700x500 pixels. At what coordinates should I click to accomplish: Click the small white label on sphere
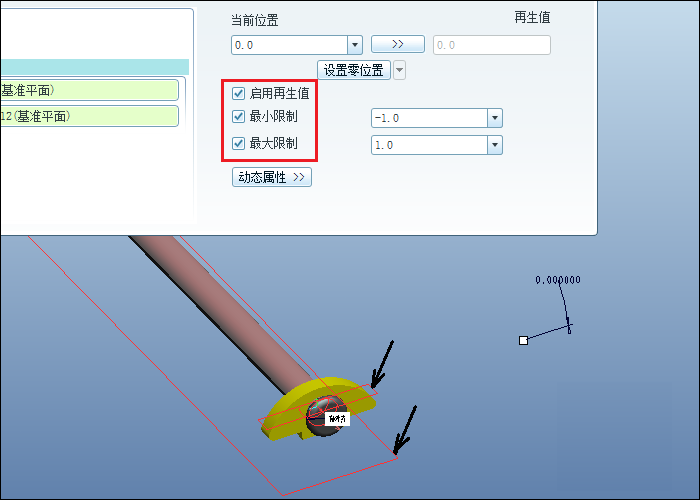[x=337, y=419]
